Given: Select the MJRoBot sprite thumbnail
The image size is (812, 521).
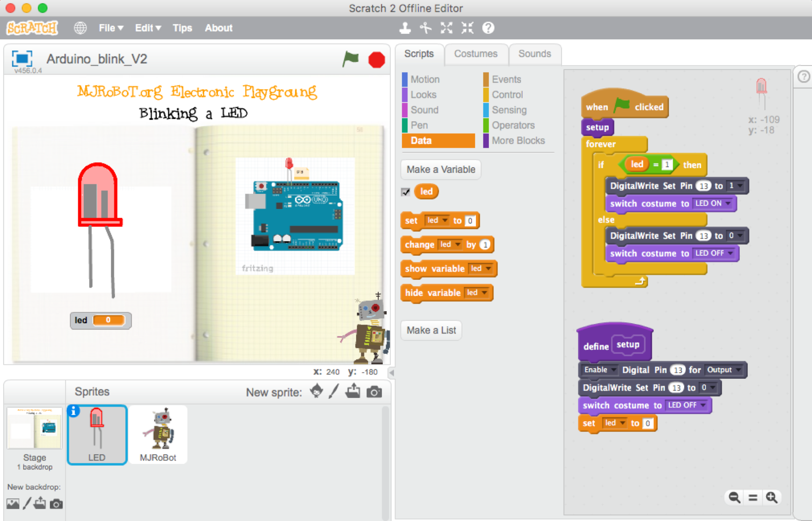Looking at the screenshot, I should tap(158, 434).
